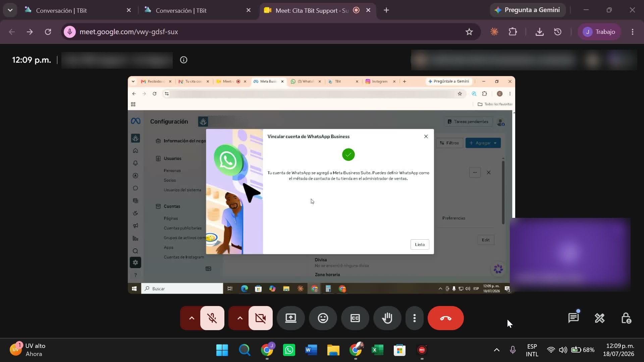Viewport: 644px width, 362px height.
Task: Open Microsoft Store from the taskbar
Action: click(x=399, y=350)
